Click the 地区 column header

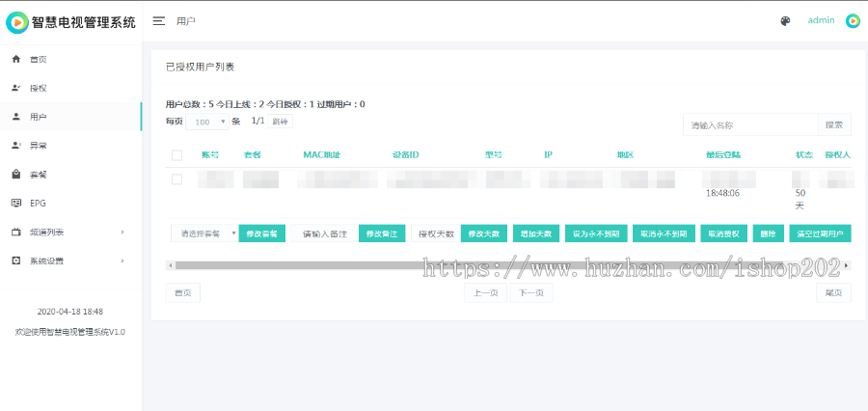click(625, 155)
